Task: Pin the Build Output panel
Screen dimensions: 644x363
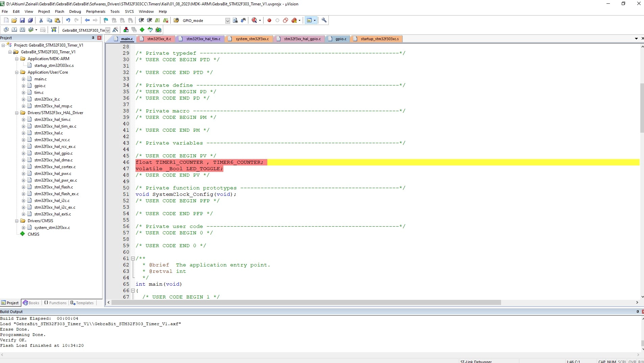Action: pos(638,312)
